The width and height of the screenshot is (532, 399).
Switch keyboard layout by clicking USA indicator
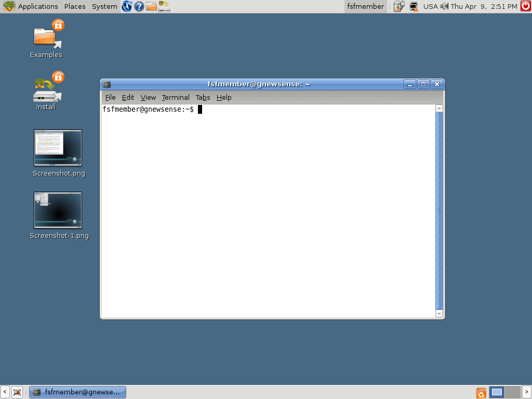point(430,6)
